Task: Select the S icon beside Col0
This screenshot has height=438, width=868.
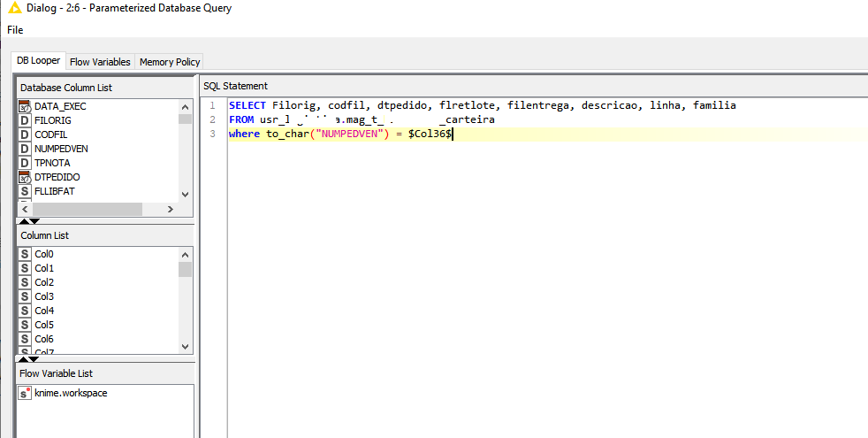Action: click(x=25, y=255)
